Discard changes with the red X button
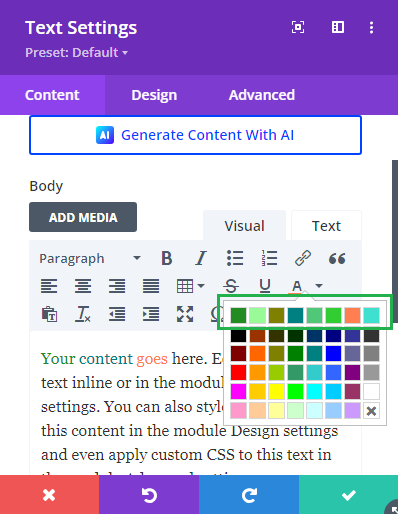398x514 pixels. click(49, 495)
